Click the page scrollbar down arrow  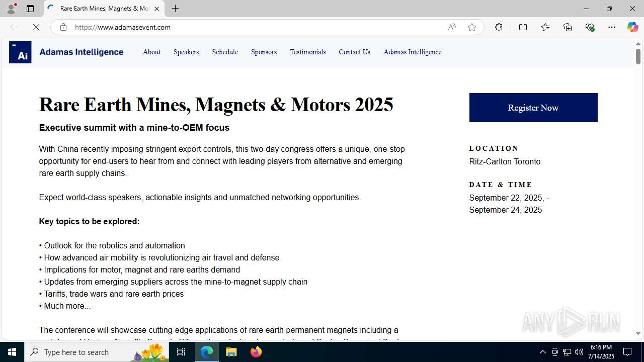tap(638, 333)
